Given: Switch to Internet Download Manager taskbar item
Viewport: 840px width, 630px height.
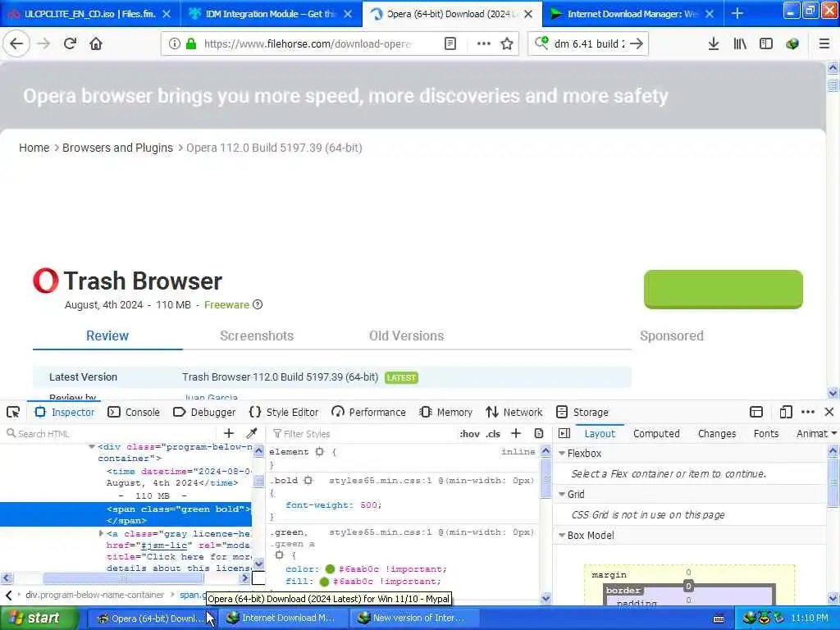Looking at the screenshot, I should click(x=282, y=618).
